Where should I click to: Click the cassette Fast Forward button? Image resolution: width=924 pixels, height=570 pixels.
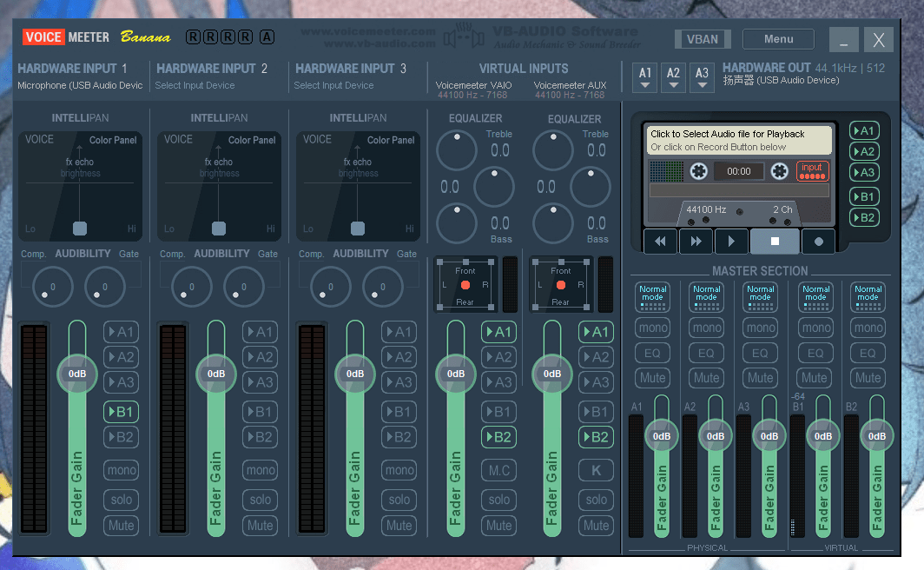click(x=696, y=241)
